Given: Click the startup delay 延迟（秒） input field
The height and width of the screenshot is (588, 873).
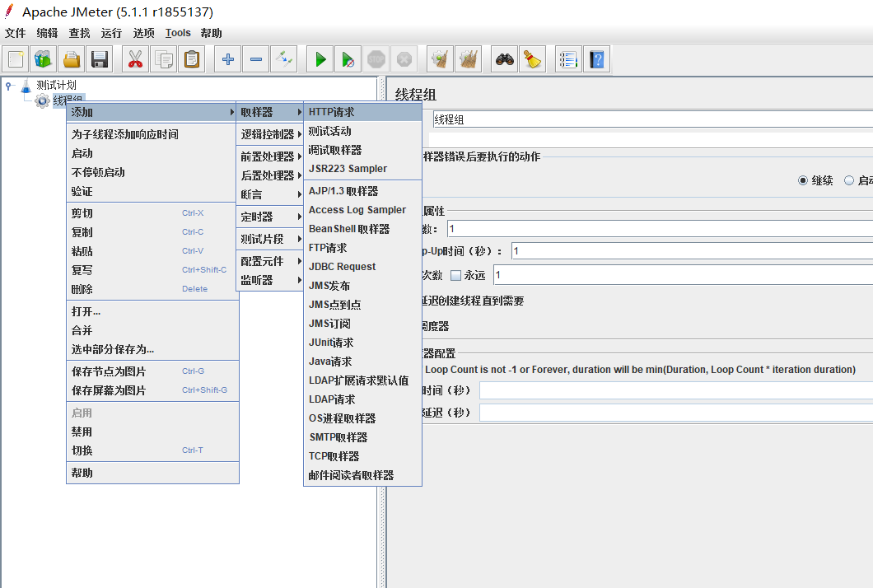Looking at the screenshot, I should [676, 413].
